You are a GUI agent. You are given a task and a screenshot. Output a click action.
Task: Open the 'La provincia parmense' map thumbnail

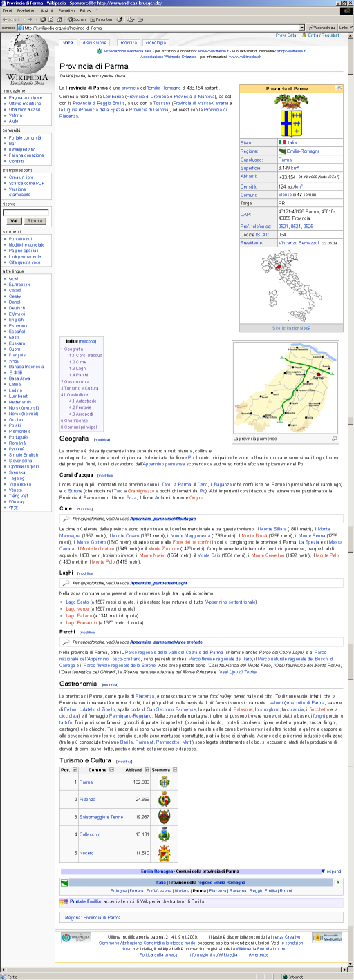point(286,390)
